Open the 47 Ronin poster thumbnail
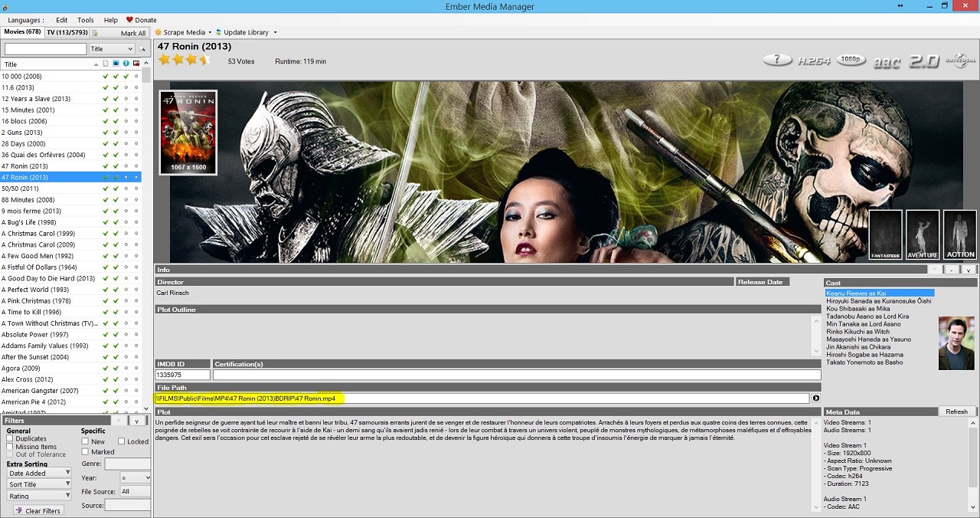The width and height of the screenshot is (980, 518). 188,132
